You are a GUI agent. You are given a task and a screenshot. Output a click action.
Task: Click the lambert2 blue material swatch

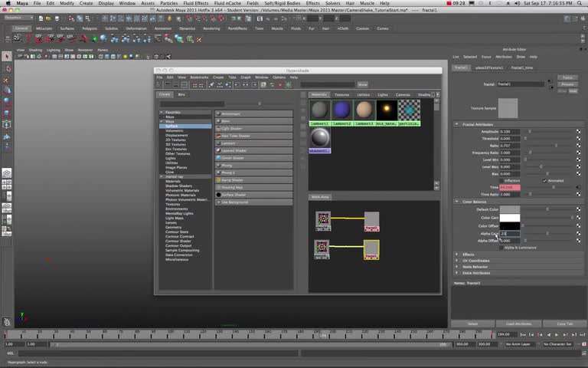341,110
